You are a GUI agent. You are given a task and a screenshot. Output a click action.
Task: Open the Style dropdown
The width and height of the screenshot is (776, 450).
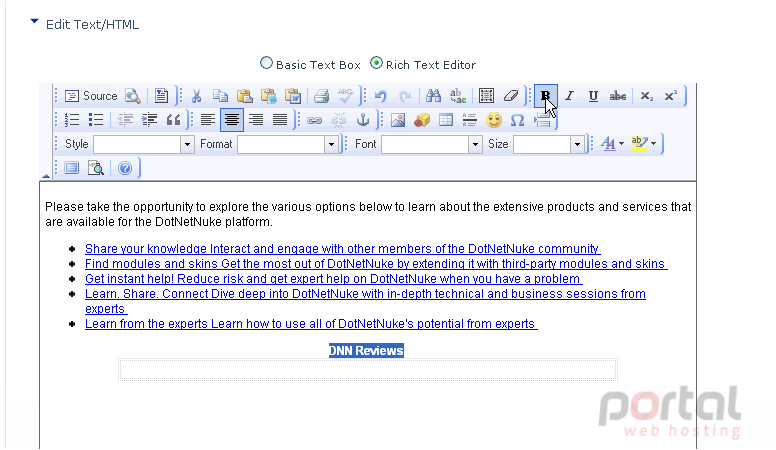coord(144,144)
